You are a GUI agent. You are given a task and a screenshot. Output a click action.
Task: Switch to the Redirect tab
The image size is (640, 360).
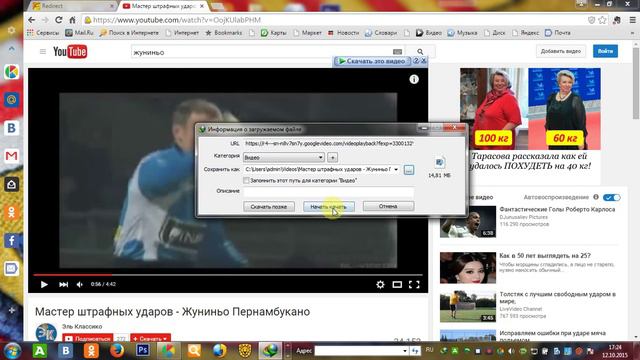73,6
